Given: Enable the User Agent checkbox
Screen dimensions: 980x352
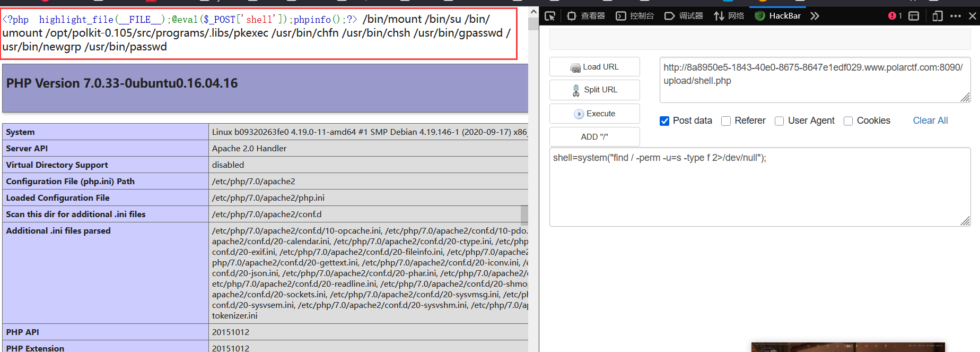Looking at the screenshot, I should pyautogui.click(x=780, y=121).
